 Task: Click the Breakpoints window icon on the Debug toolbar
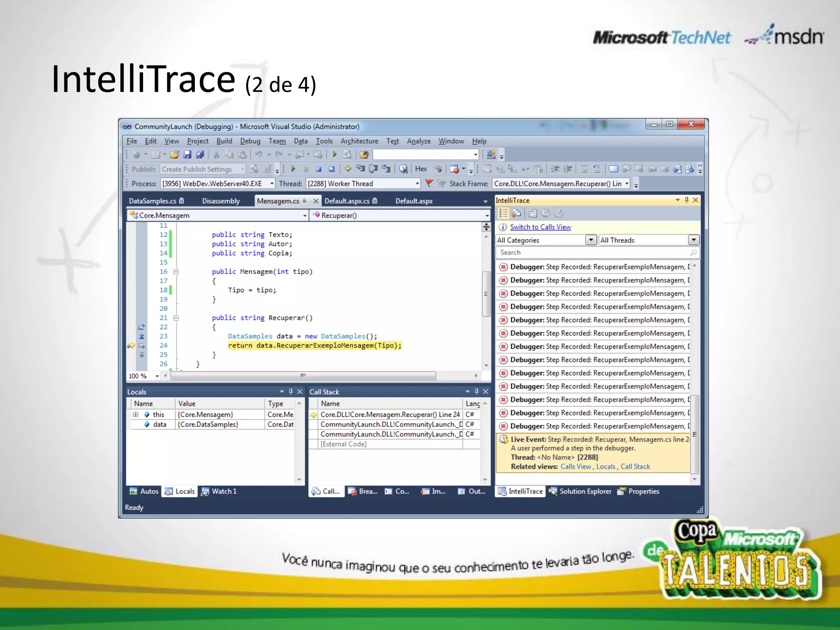(x=454, y=169)
